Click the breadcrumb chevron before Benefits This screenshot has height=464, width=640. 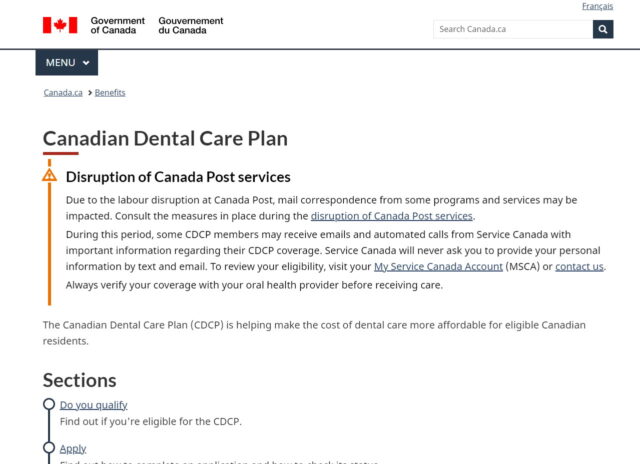click(x=90, y=93)
